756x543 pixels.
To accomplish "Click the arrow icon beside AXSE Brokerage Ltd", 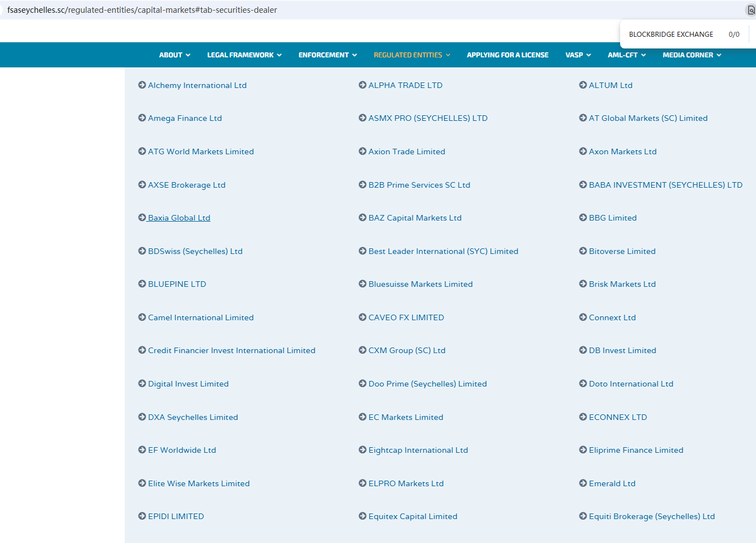I will tap(142, 185).
